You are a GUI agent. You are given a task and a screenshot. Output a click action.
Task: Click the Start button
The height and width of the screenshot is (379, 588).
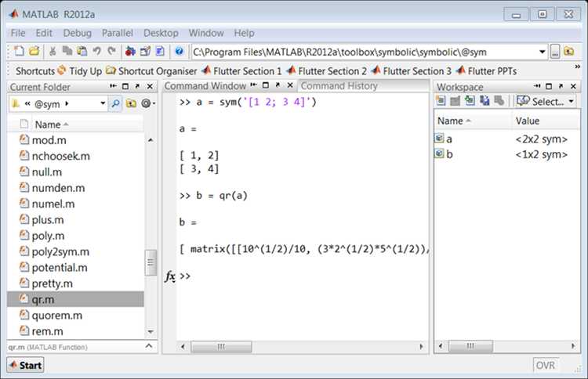25,365
